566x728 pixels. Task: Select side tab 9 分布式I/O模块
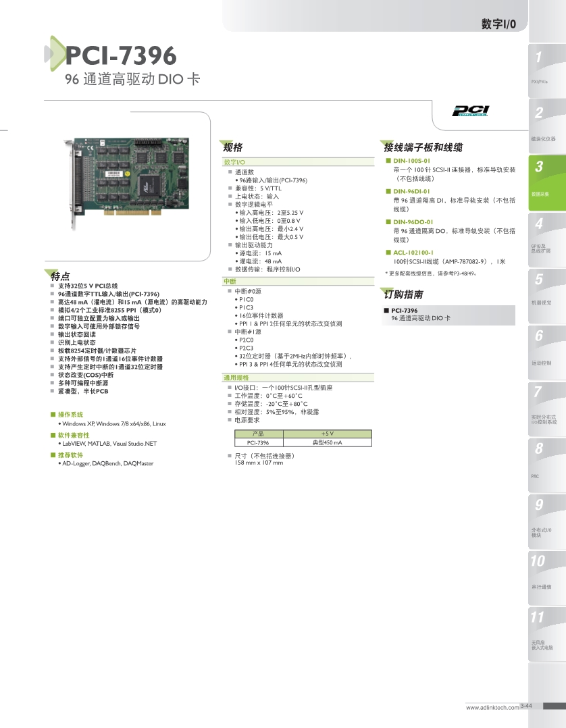click(547, 522)
